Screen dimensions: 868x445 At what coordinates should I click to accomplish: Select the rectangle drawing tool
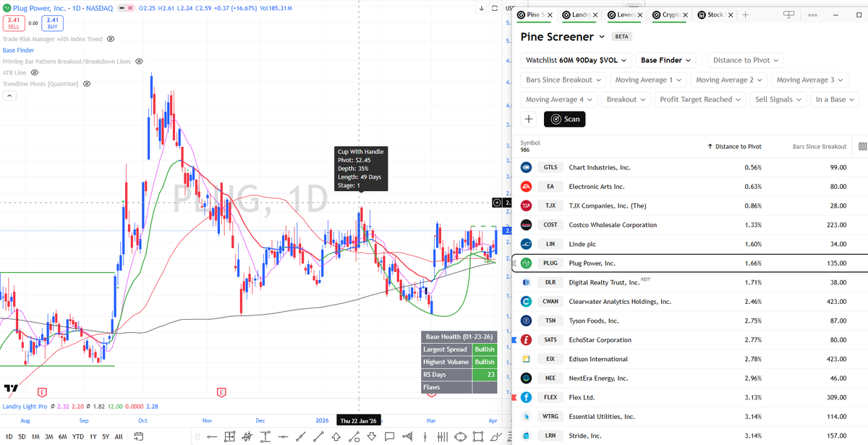pyautogui.click(x=478, y=436)
